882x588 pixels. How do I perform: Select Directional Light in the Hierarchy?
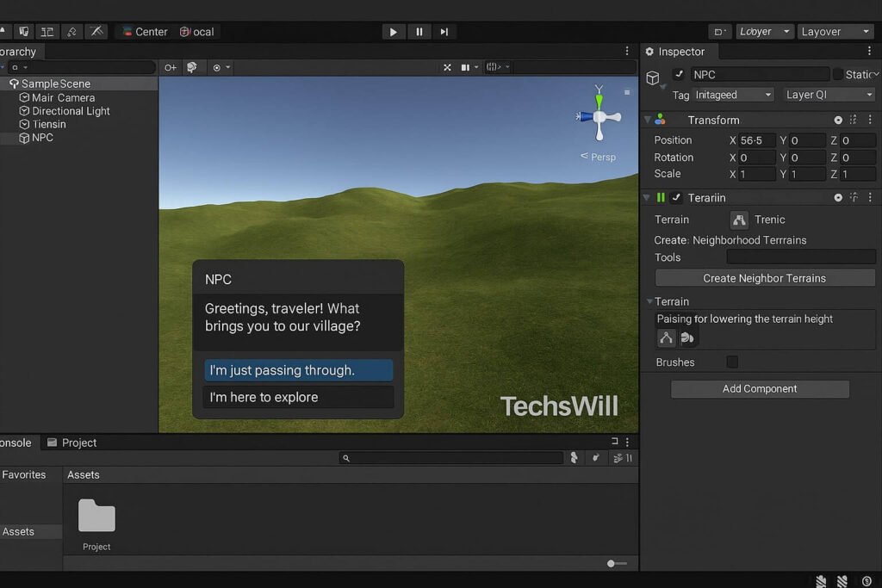71,111
